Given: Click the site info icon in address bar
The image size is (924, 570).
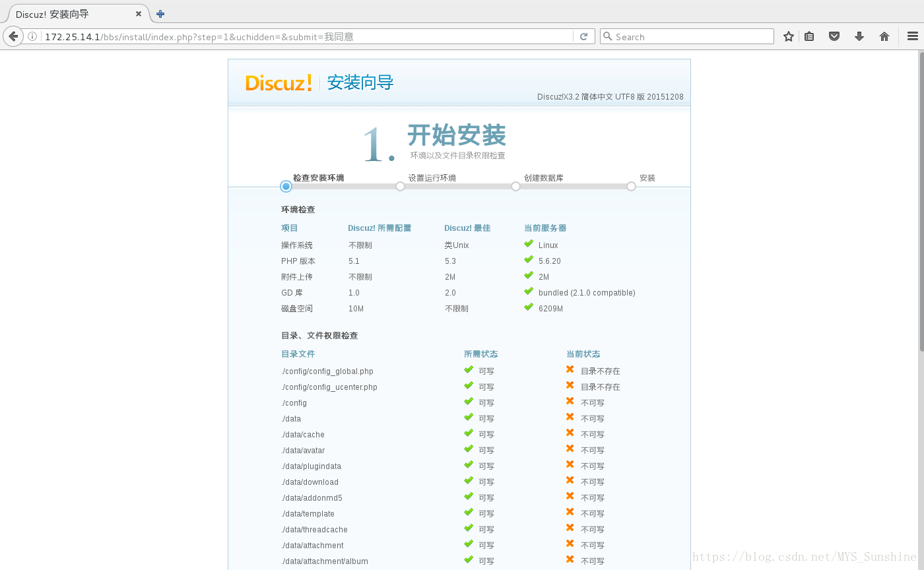Looking at the screenshot, I should point(32,37).
